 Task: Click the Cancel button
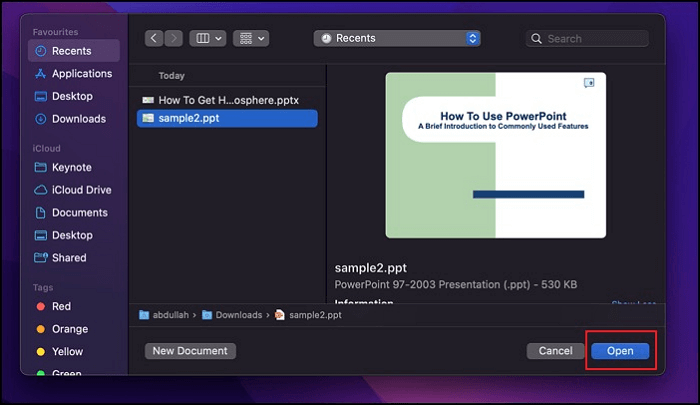coord(555,351)
